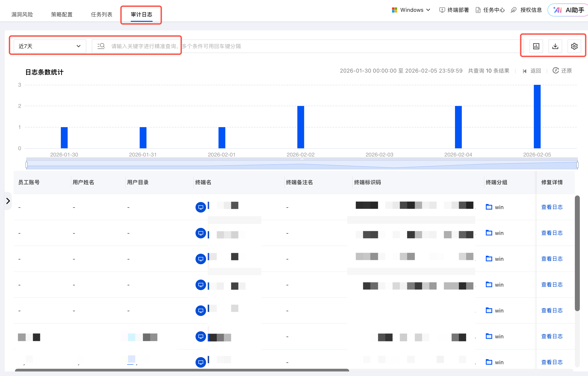Open the 任务列表 tab

click(101, 15)
